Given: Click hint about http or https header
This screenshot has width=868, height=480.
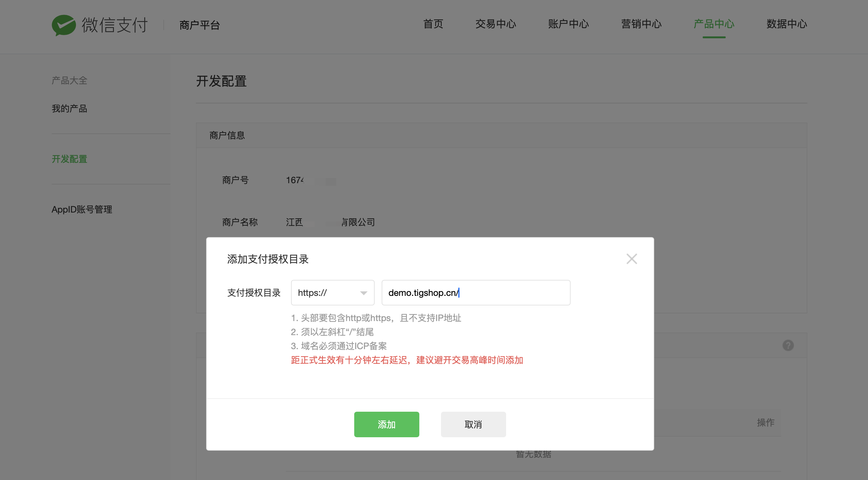Looking at the screenshot, I should (376, 318).
